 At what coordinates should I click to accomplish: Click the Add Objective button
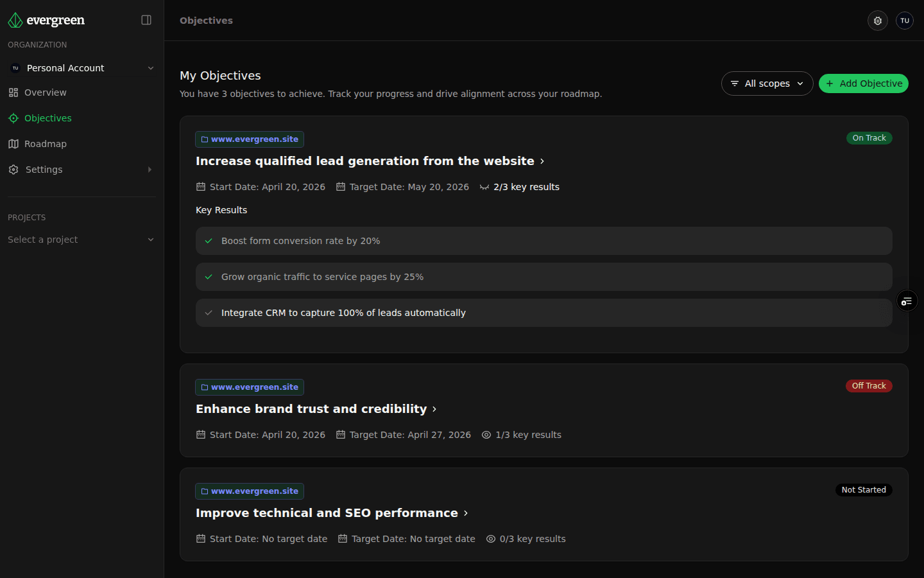pyautogui.click(x=863, y=83)
